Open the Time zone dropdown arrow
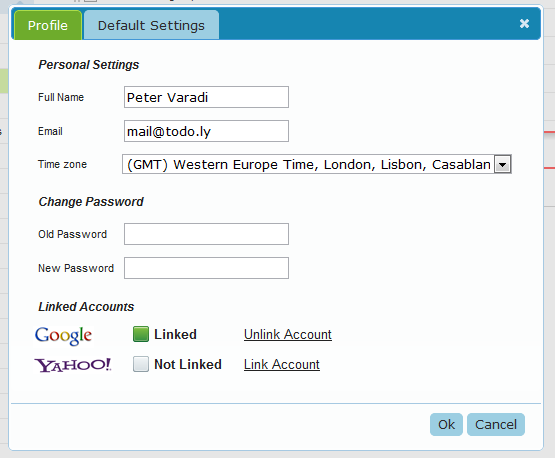Viewport: 555px width, 458px height. point(503,164)
